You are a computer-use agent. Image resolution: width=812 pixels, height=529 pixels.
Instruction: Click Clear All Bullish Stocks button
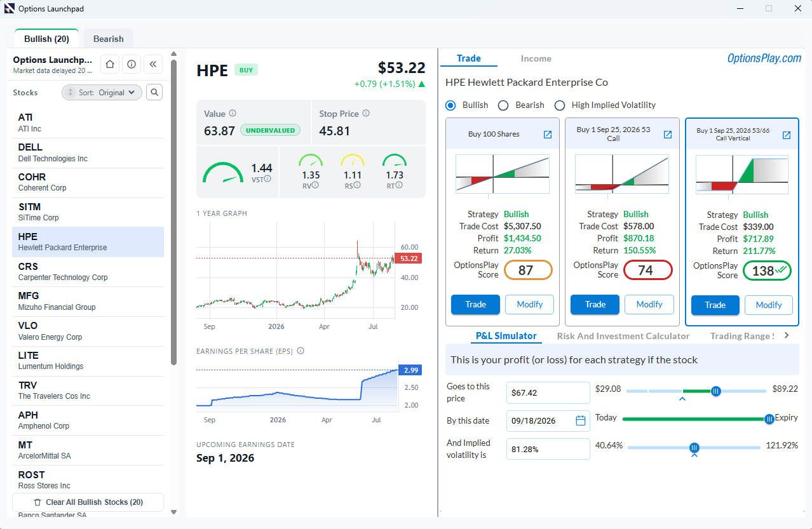pos(88,502)
